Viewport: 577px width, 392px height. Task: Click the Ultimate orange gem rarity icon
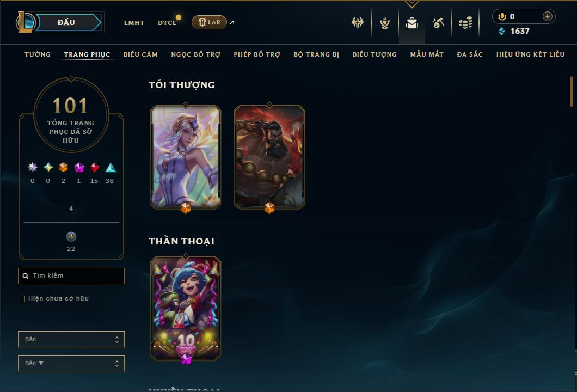tap(63, 168)
